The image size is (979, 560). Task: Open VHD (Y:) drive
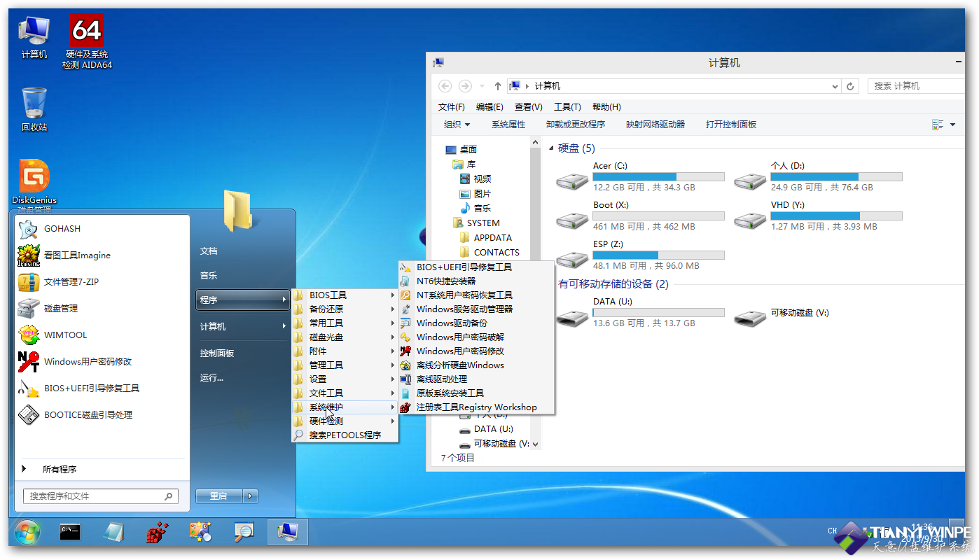(x=818, y=216)
